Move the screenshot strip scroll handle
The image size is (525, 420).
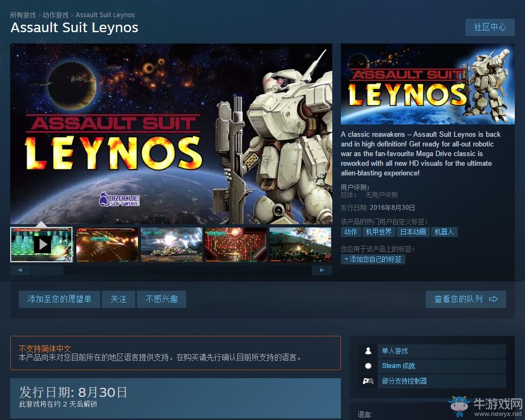point(48,270)
